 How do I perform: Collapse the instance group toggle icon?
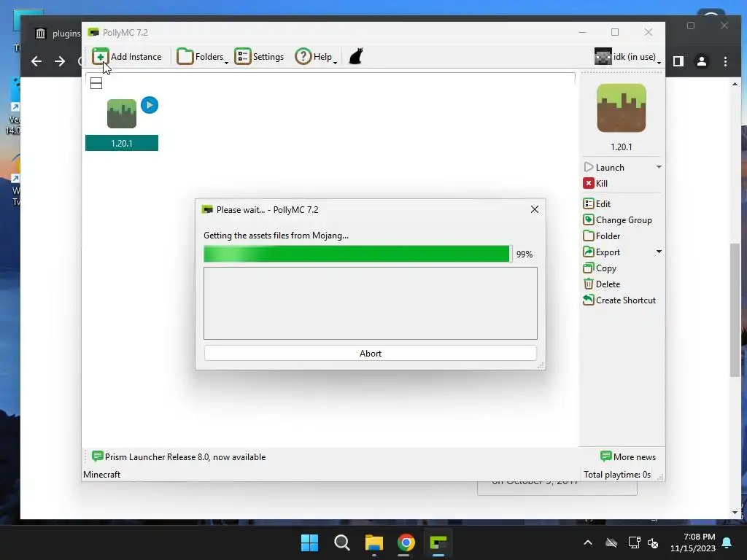click(x=96, y=83)
